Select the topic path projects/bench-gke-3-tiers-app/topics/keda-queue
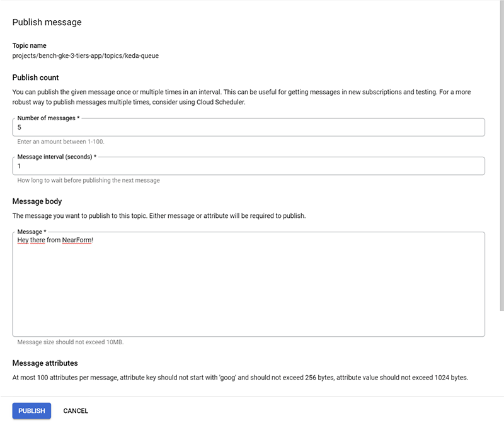Image resolution: width=504 pixels, height=423 pixels. pyautogui.click(x=86, y=55)
